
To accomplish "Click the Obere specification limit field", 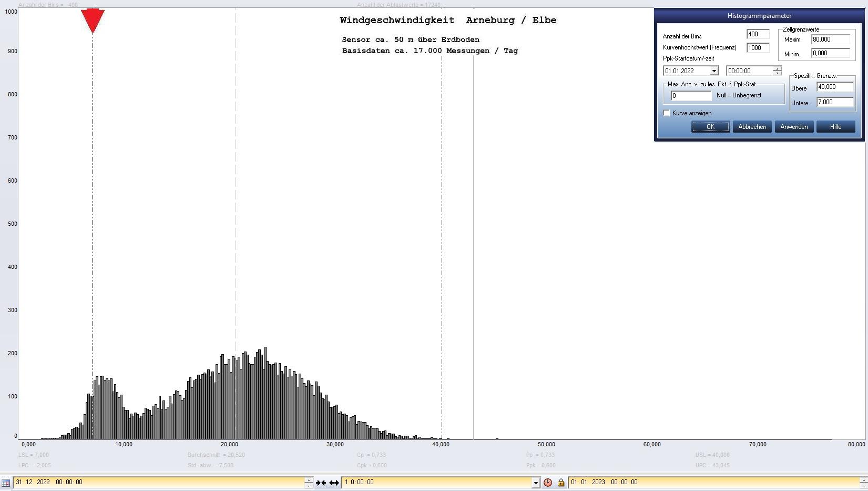I will [x=834, y=87].
